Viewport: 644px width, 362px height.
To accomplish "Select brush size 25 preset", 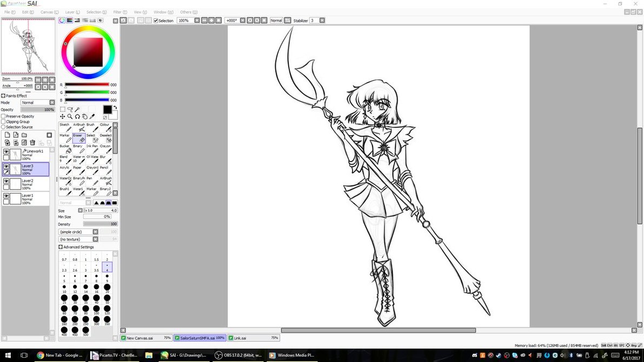I will 64,299.
